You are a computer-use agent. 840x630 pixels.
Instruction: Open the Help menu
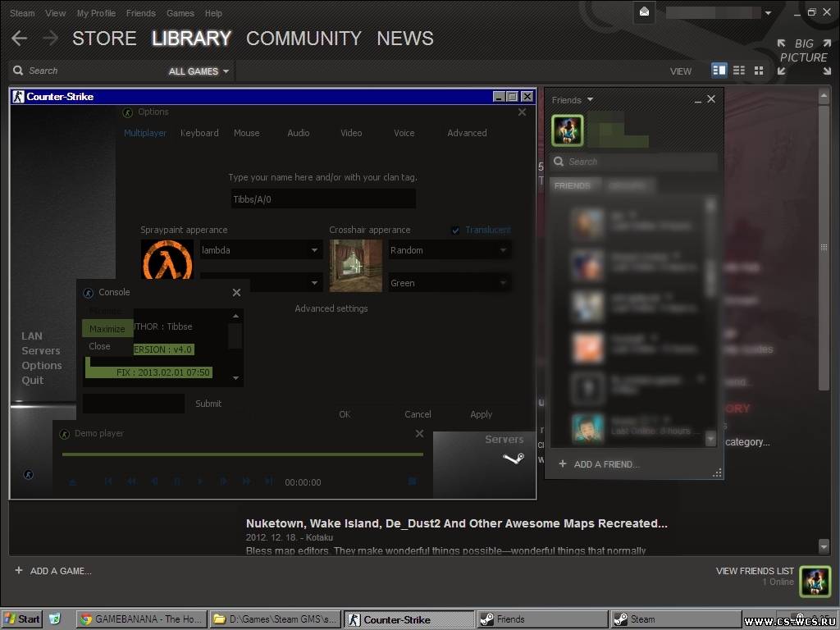[x=213, y=13]
